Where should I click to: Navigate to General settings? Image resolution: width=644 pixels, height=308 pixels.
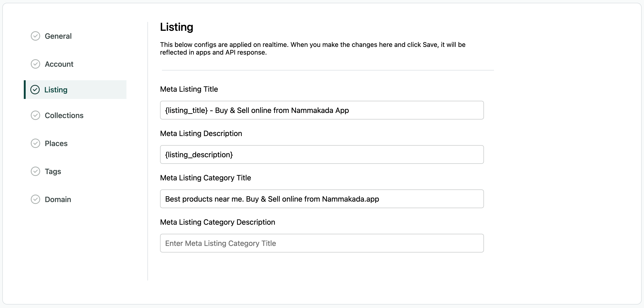pos(58,36)
